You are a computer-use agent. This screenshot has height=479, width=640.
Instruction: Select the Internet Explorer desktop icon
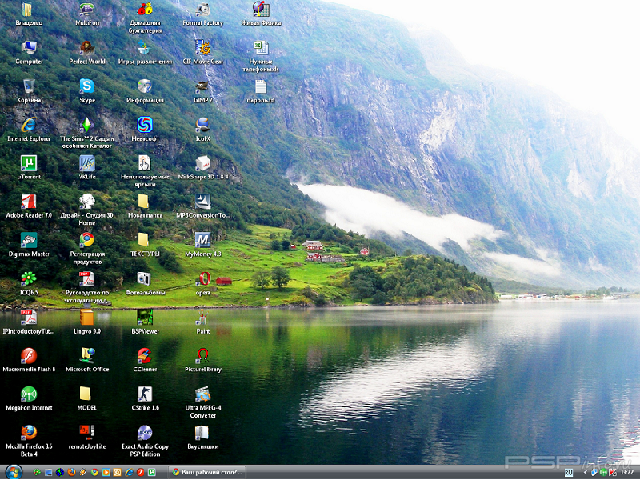(x=28, y=124)
